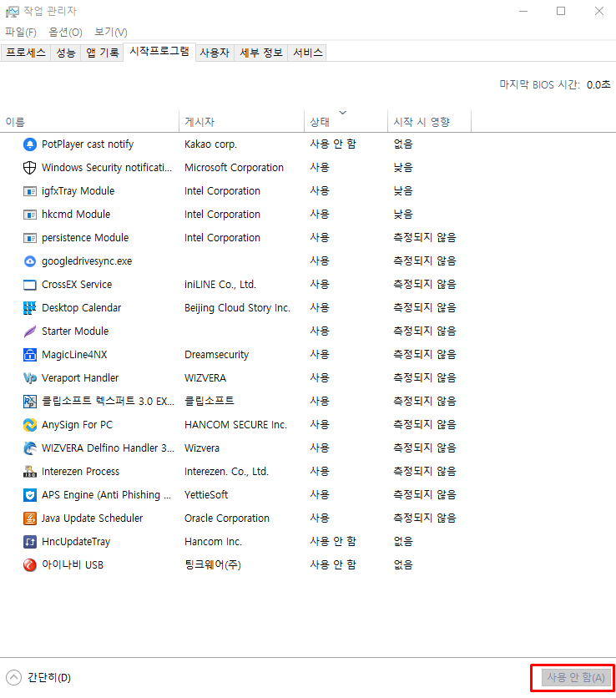Click the AnySign For PC icon

30,425
